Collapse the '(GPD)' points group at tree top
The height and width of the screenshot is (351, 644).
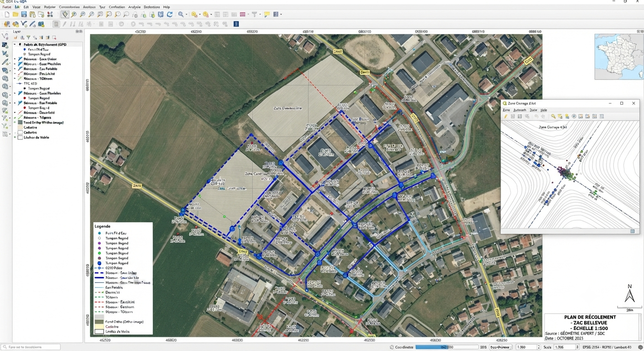pyautogui.click(x=15, y=44)
